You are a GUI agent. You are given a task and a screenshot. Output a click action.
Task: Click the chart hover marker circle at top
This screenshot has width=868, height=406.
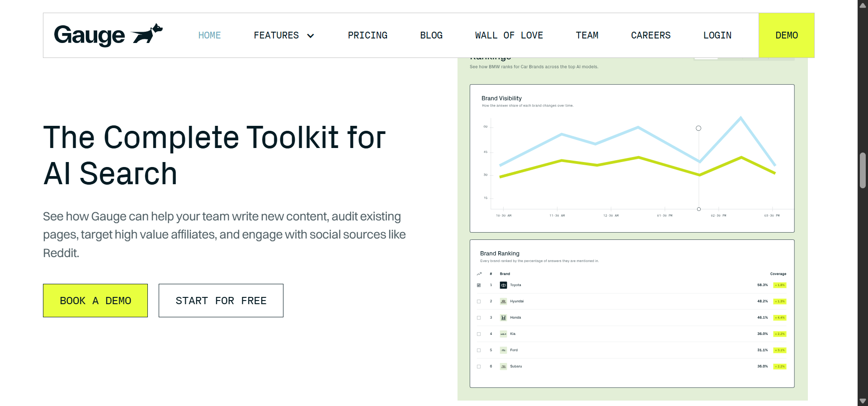coord(698,129)
